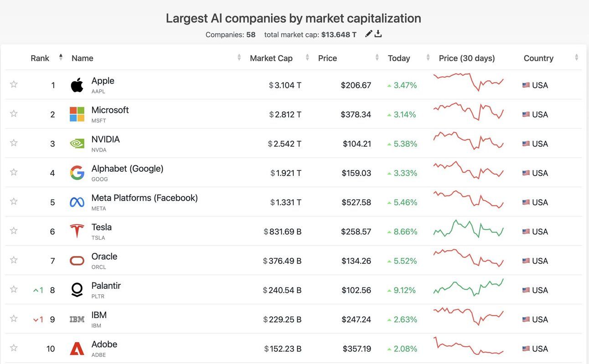
Task: Click the Price (30 days) header
Action: click(x=467, y=58)
